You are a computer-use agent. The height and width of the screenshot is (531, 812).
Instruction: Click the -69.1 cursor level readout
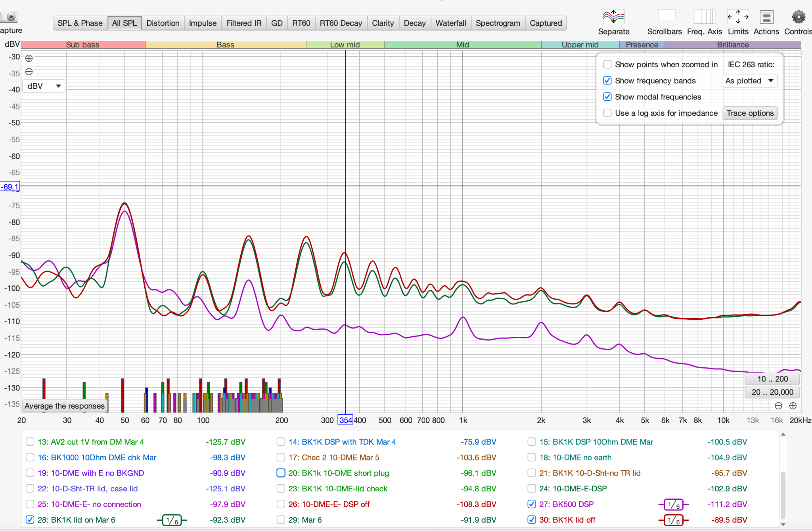10,187
